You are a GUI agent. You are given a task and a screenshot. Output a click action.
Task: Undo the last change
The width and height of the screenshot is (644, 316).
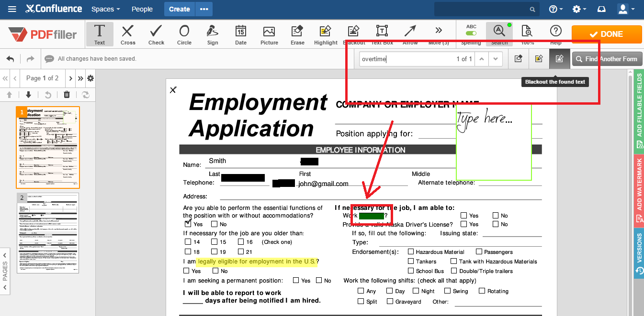tap(11, 59)
